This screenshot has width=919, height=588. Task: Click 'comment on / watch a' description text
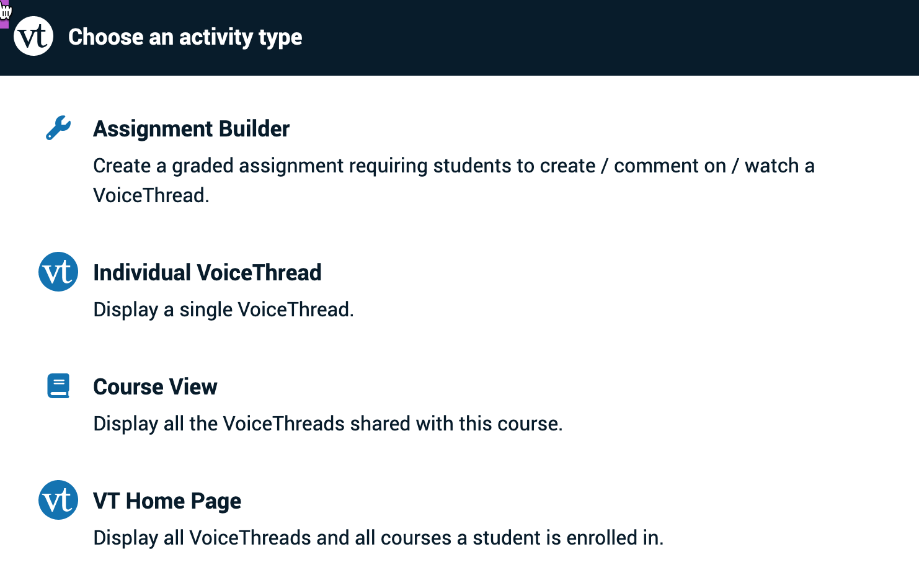tap(714, 166)
